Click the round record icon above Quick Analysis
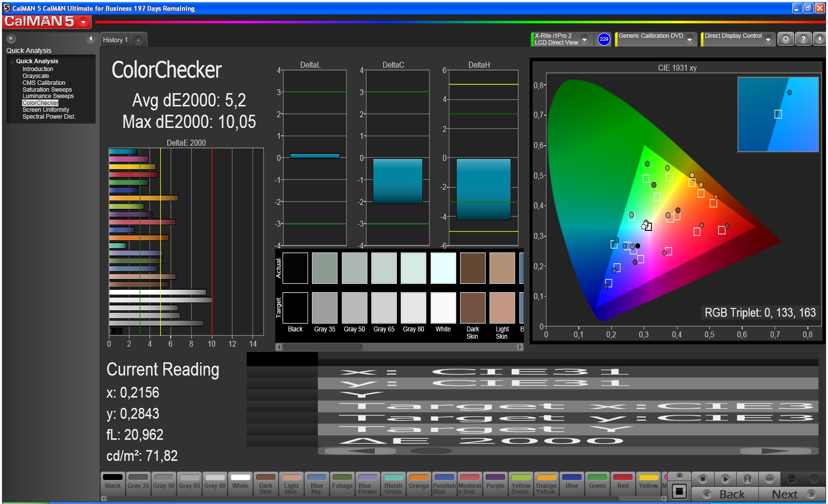 coord(11,39)
